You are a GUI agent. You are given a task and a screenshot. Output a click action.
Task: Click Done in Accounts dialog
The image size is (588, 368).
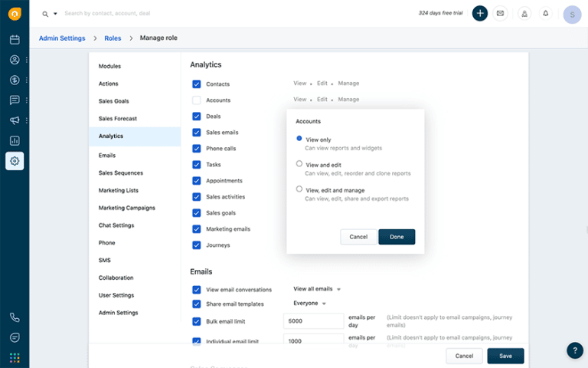click(397, 237)
